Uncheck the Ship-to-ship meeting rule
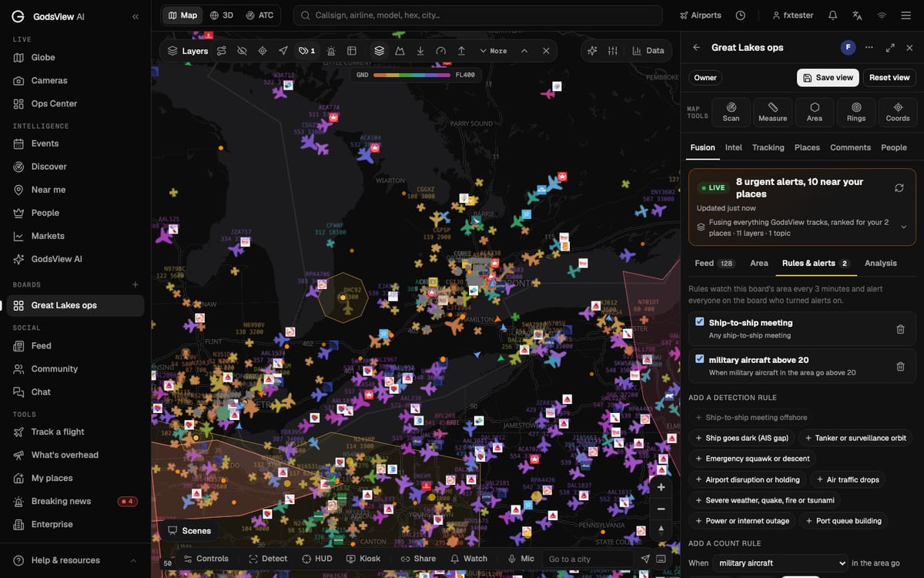Image resolution: width=924 pixels, height=578 pixels. click(700, 322)
